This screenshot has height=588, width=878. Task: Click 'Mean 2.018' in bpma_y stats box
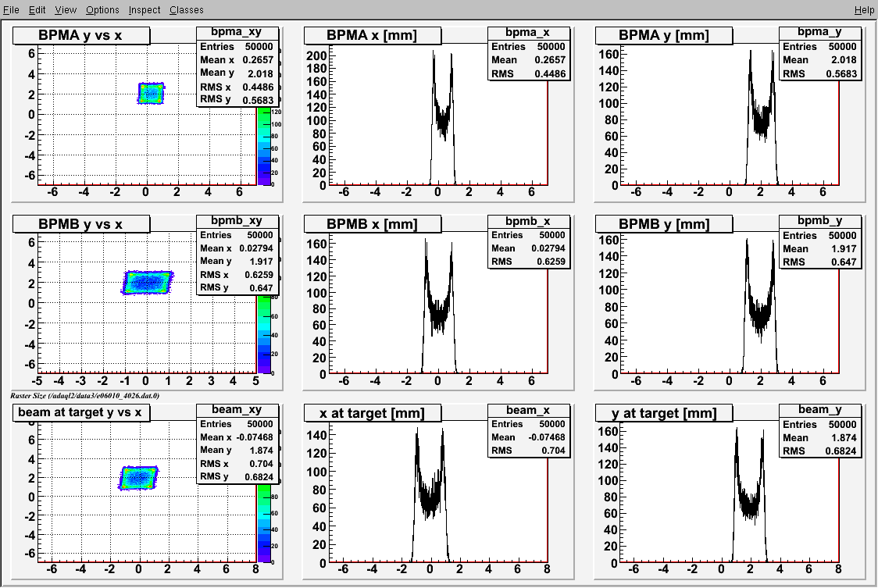click(x=819, y=60)
